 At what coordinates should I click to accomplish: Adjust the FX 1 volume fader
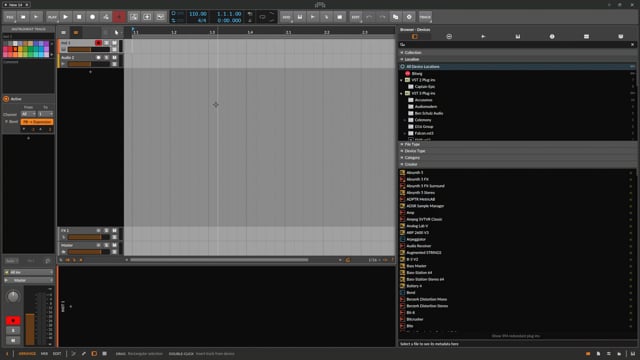point(89,237)
